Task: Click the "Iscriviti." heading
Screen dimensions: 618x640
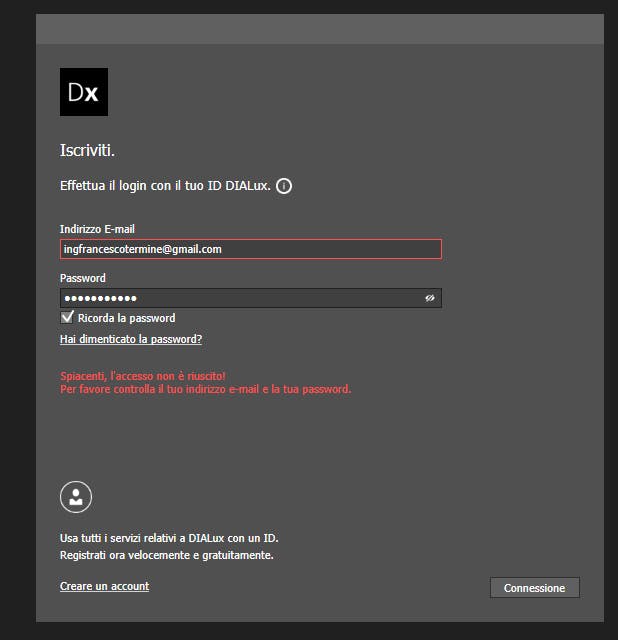Action: pyautogui.click(x=88, y=151)
